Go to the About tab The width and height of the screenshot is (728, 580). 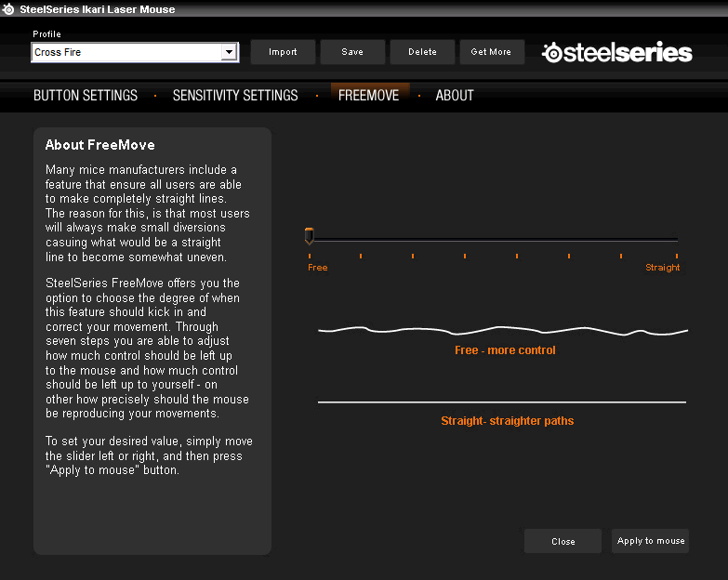coord(455,96)
